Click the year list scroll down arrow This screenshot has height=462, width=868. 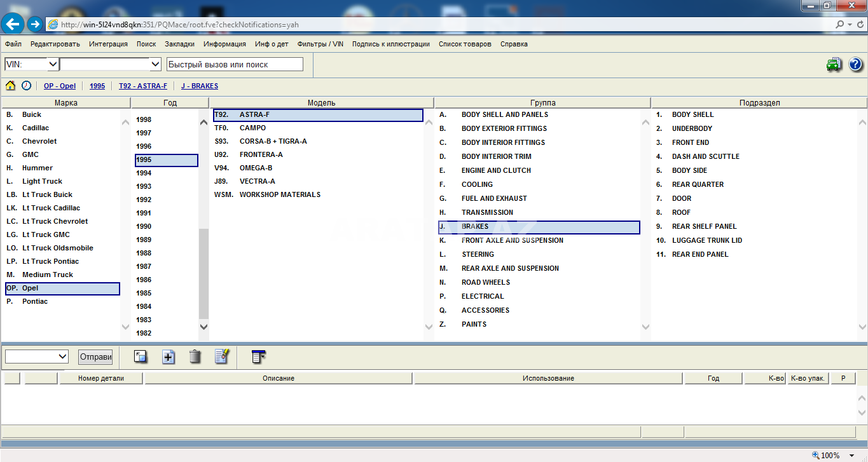click(203, 326)
